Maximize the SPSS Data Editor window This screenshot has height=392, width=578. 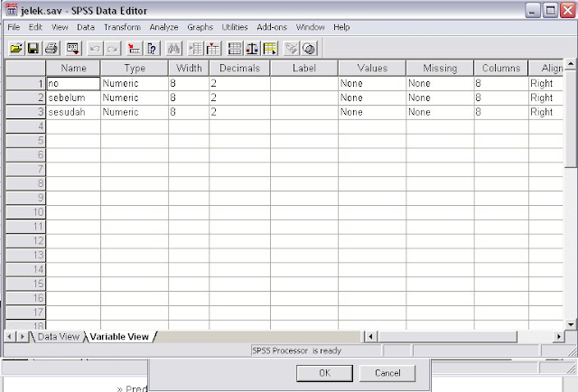pos(551,10)
